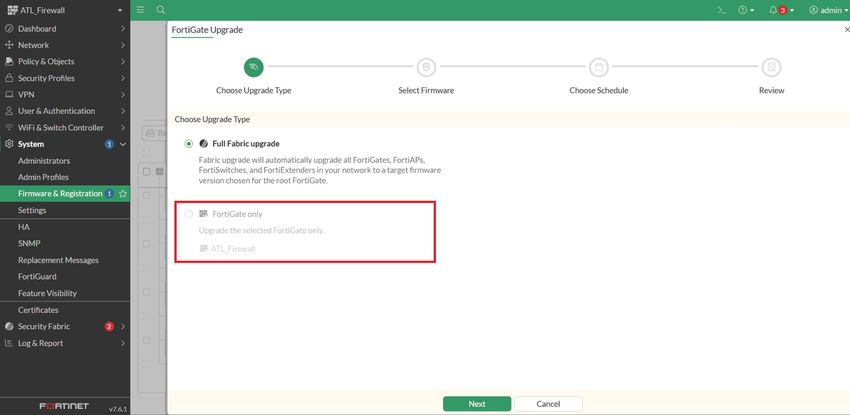Click the FortiGate only device icon
Screen dimensions: 850x415
(x=203, y=214)
